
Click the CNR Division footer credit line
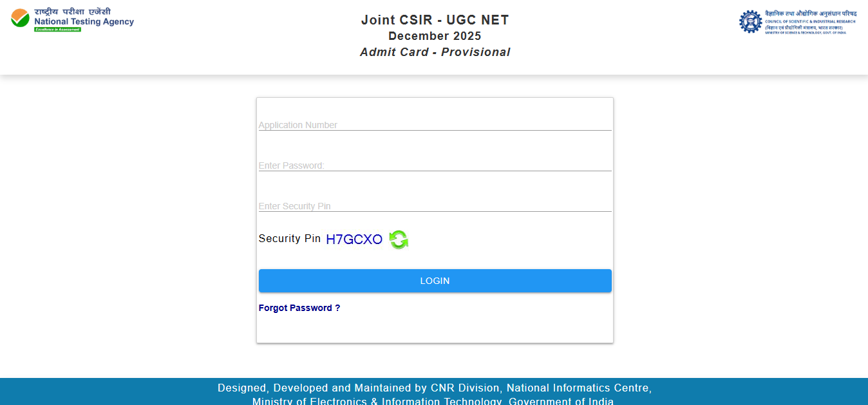click(435, 388)
